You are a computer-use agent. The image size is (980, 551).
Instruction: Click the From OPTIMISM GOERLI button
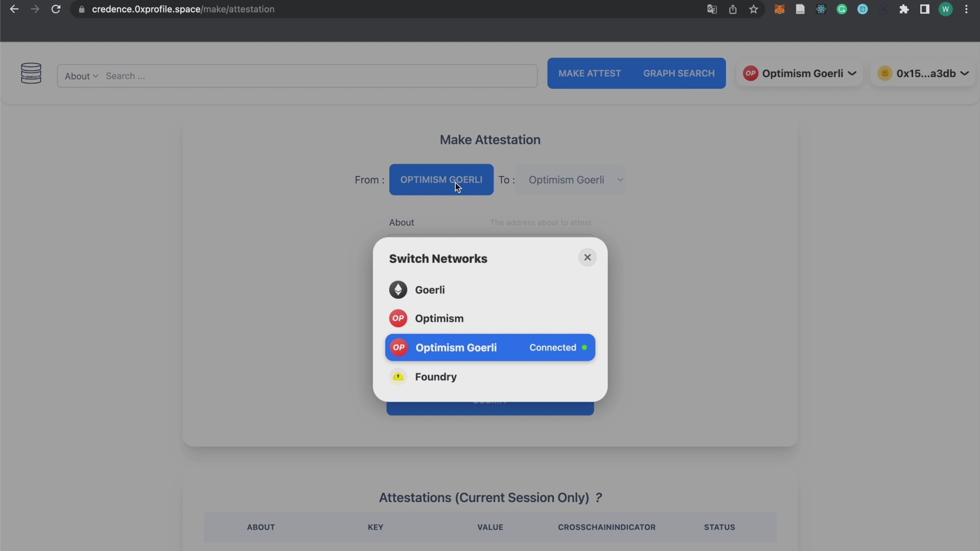(x=442, y=180)
